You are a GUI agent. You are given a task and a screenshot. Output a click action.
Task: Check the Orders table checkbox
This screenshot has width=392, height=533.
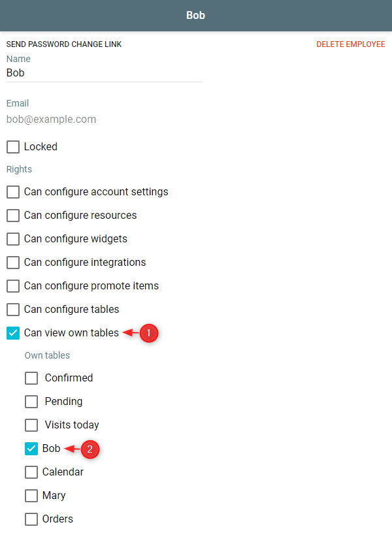coord(31,519)
